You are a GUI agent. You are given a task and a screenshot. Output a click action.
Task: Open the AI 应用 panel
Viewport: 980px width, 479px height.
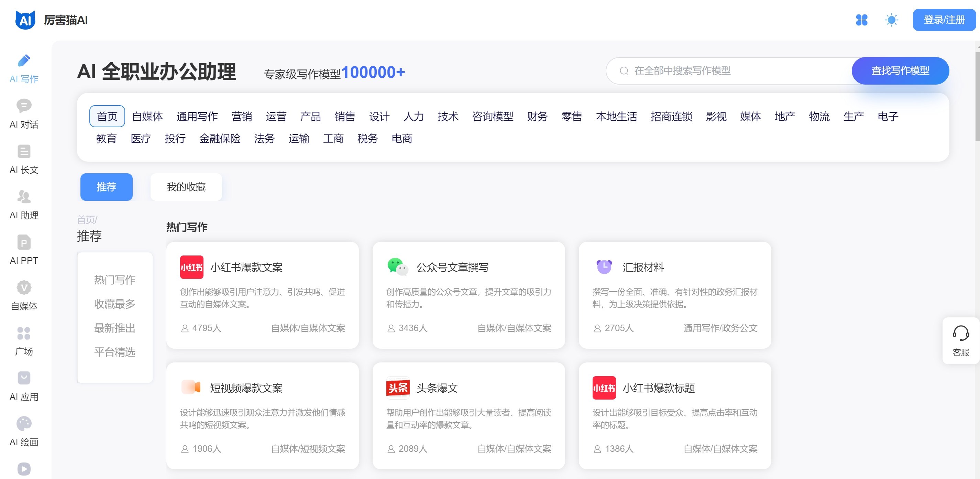24,387
